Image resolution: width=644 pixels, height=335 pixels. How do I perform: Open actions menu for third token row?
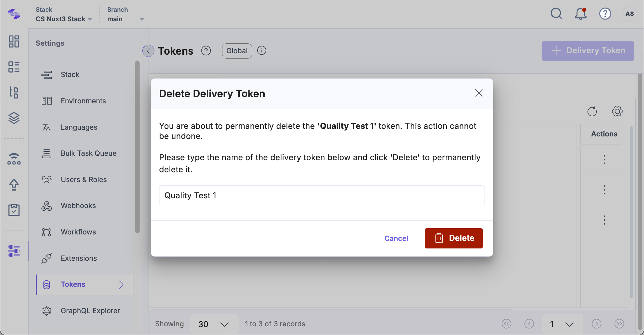click(x=604, y=220)
